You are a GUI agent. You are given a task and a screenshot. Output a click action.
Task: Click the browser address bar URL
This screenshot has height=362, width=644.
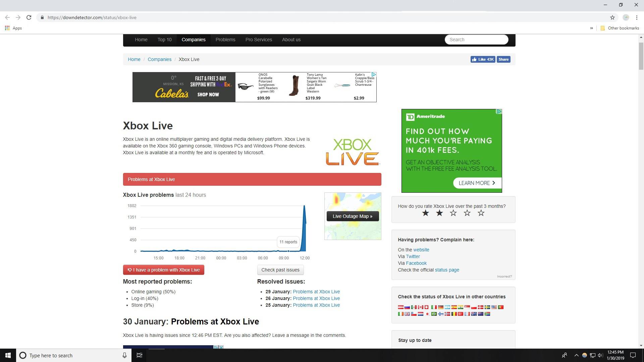click(92, 17)
